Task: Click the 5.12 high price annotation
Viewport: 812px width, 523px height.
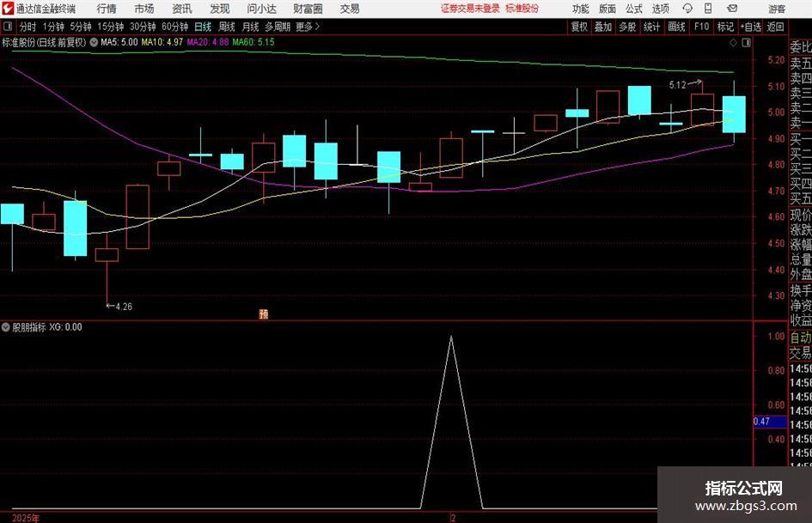Action: 677,85
